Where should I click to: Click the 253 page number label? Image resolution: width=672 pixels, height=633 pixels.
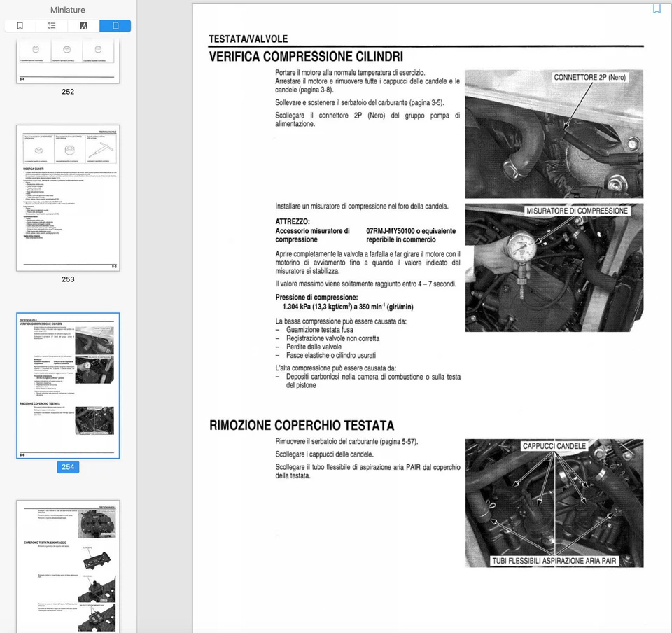[67, 279]
